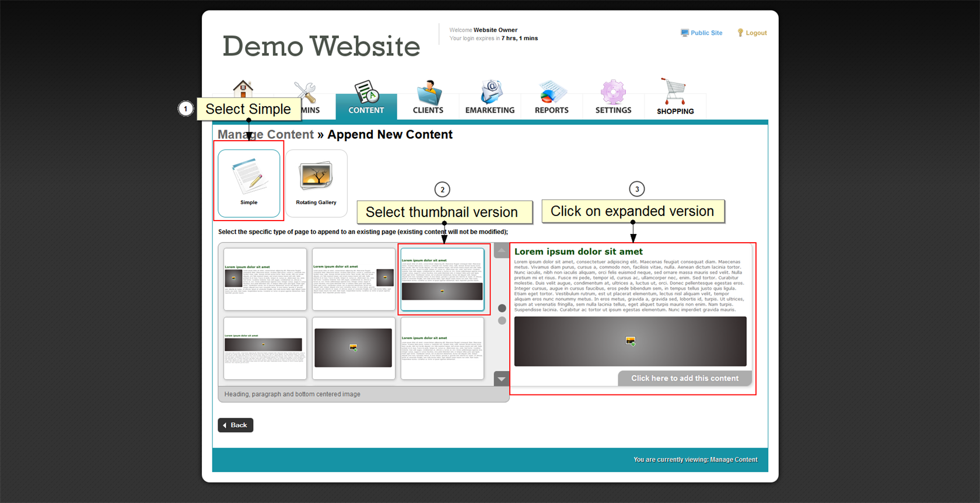Select the image-only template thumbnail

pyautogui.click(x=353, y=348)
